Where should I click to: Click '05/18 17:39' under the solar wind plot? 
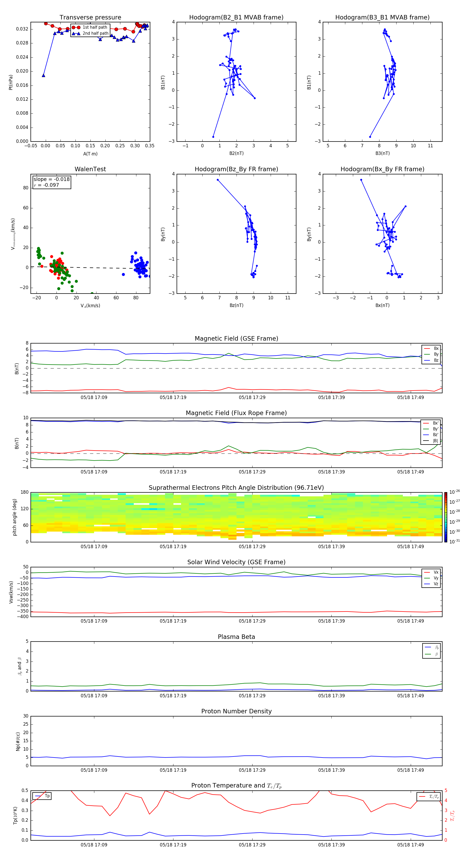[331, 621]
